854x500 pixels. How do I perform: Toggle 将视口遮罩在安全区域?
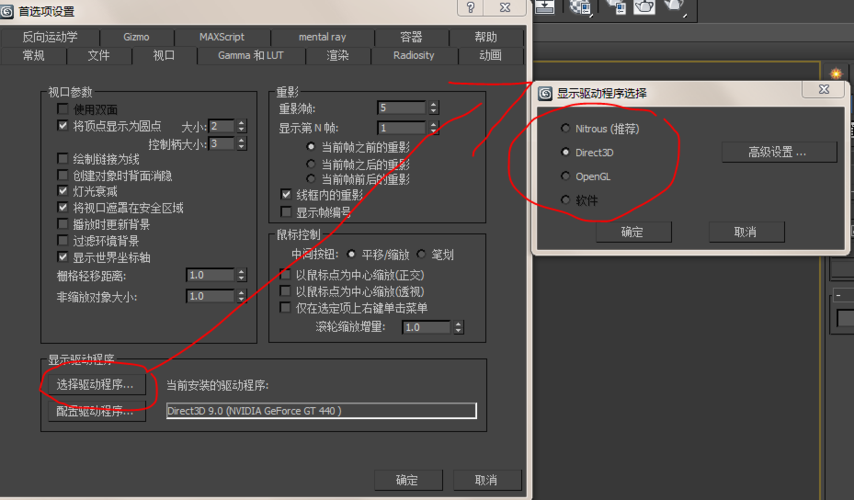point(63,208)
